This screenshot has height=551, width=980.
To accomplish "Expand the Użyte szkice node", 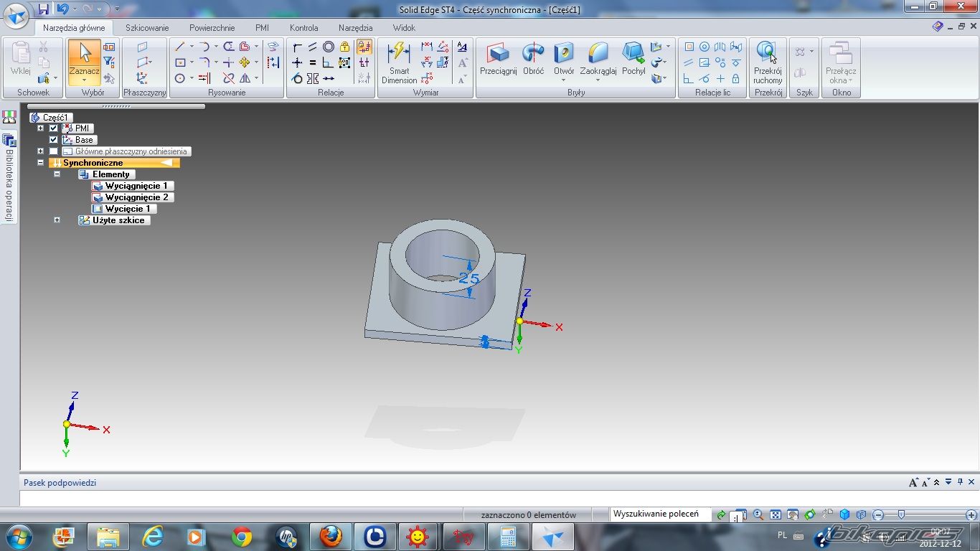I will tap(57, 220).
